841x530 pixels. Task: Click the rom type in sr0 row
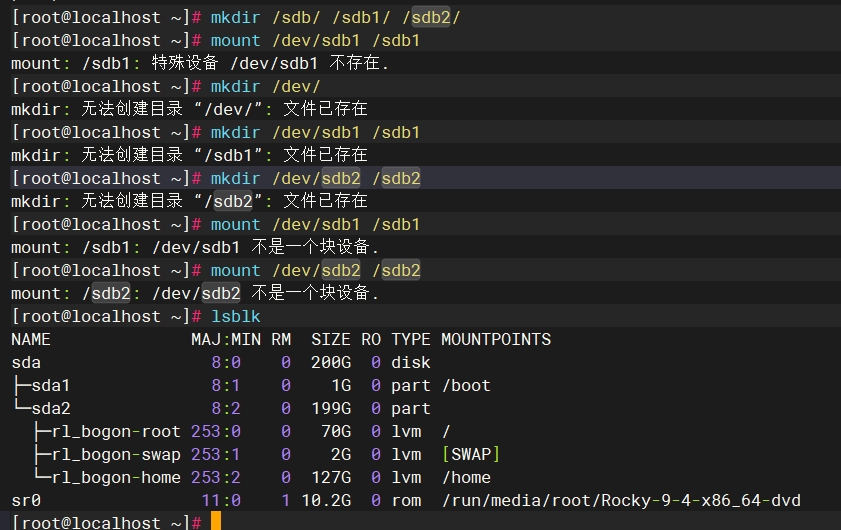click(x=405, y=501)
